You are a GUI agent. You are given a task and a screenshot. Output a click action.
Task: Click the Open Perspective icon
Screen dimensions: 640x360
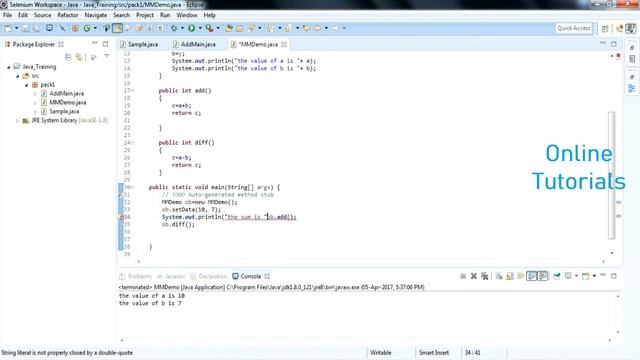(605, 28)
